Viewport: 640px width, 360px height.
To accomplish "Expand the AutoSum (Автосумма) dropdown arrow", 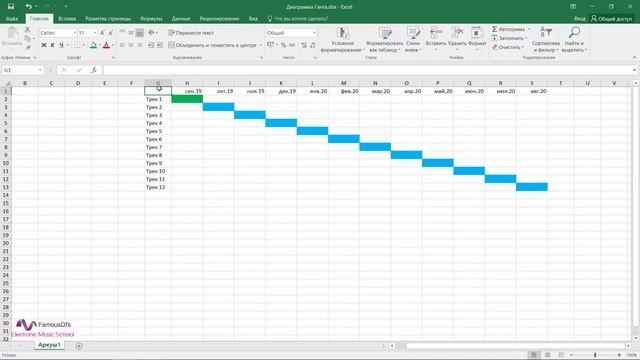I will tap(529, 29).
